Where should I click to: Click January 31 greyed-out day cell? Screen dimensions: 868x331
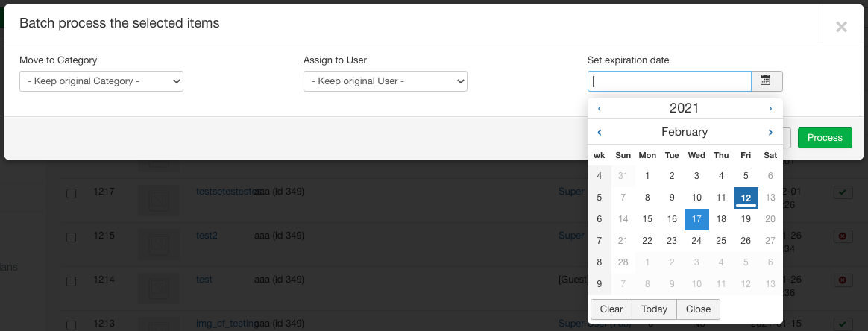(623, 176)
